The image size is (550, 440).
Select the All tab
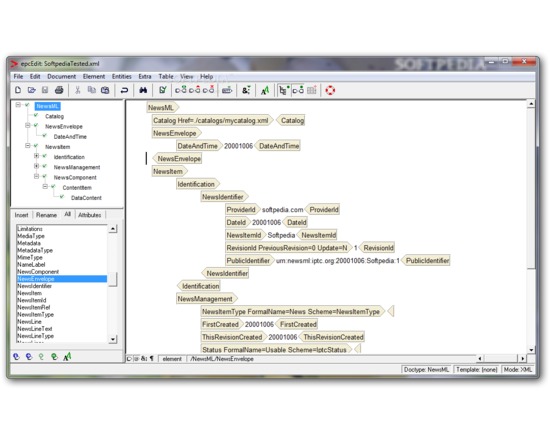pyautogui.click(x=68, y=214)
